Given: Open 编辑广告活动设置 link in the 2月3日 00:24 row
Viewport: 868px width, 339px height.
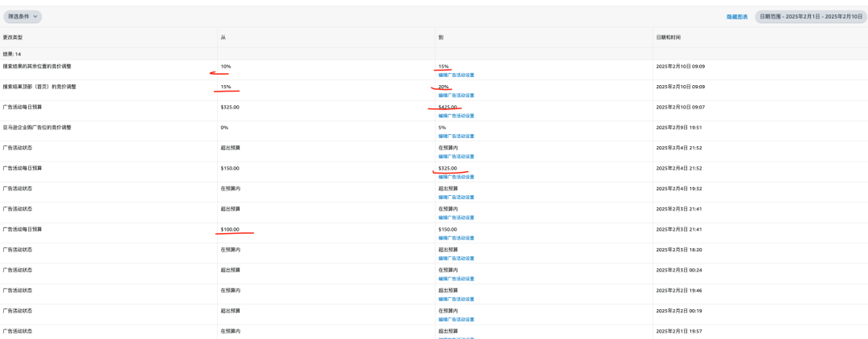Looking at the screenshot, I should click(457, 279).
